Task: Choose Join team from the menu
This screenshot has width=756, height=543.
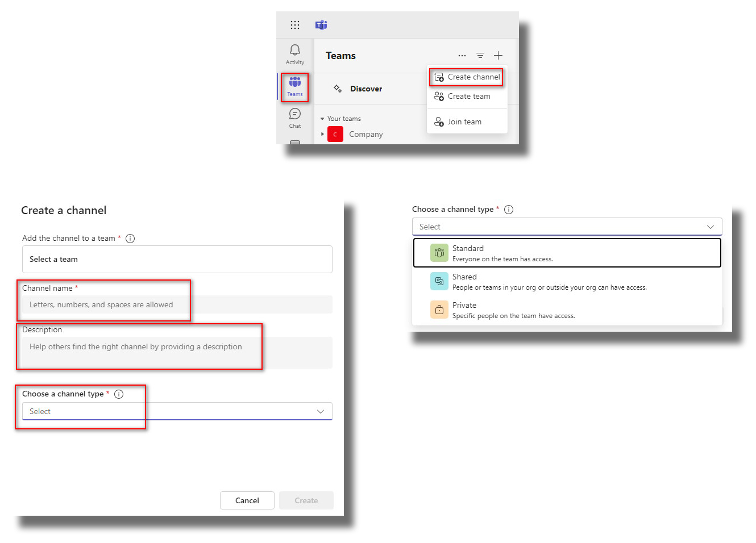Action: tap(467, 122)
